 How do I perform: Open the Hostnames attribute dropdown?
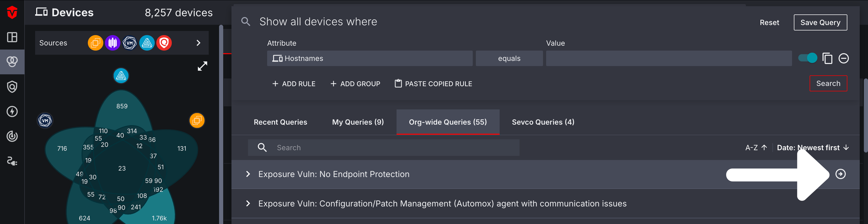click(x=370, y=58)
